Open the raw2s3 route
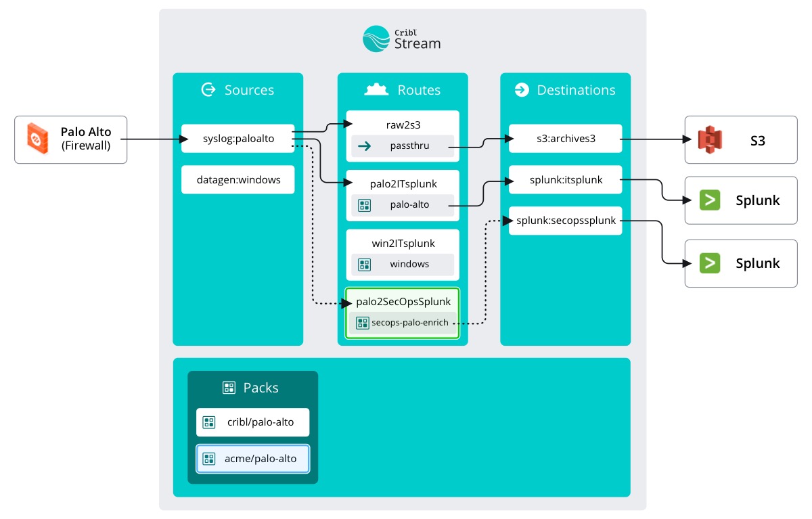 click(x=403, y=125)
